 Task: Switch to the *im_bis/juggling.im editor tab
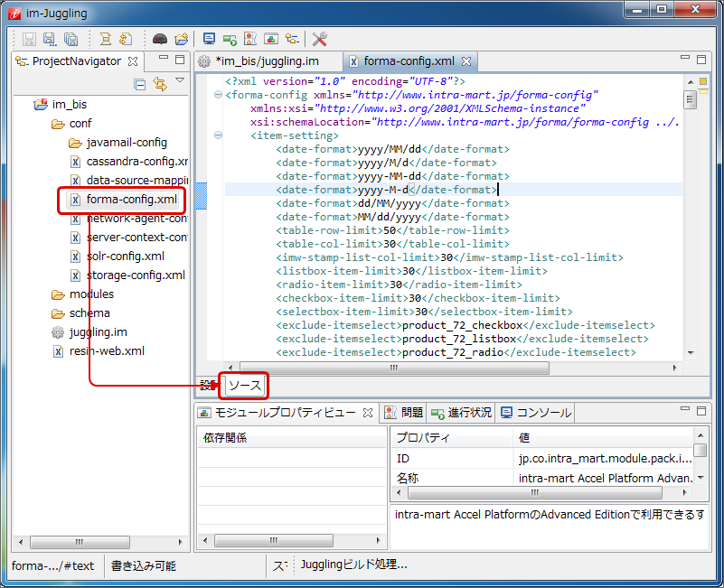point(267,61)
